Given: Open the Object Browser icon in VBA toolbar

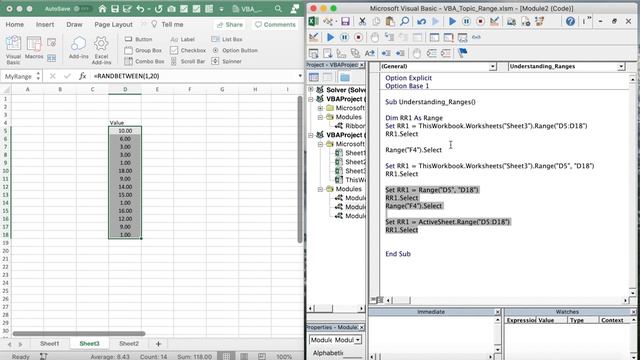Looking at the screenshot, I should (540, 21).
